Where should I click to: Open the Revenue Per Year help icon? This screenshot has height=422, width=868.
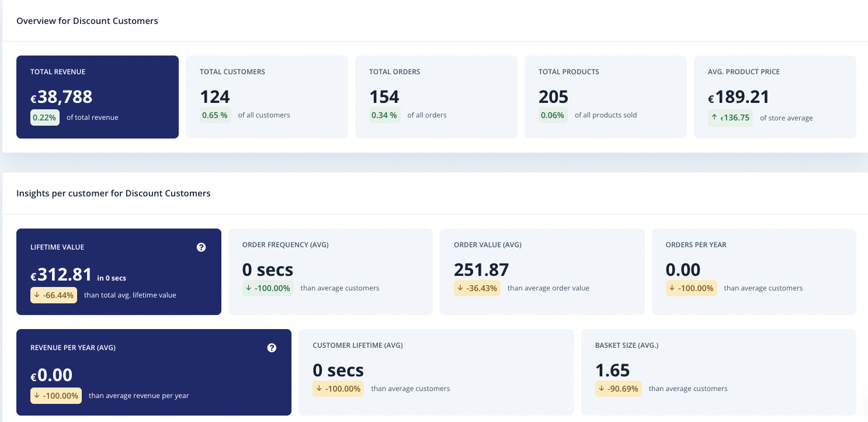(272, 348)
